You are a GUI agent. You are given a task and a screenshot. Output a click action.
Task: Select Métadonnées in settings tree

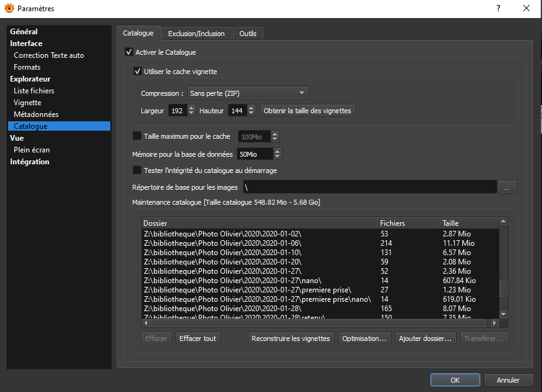coord(36,114)
